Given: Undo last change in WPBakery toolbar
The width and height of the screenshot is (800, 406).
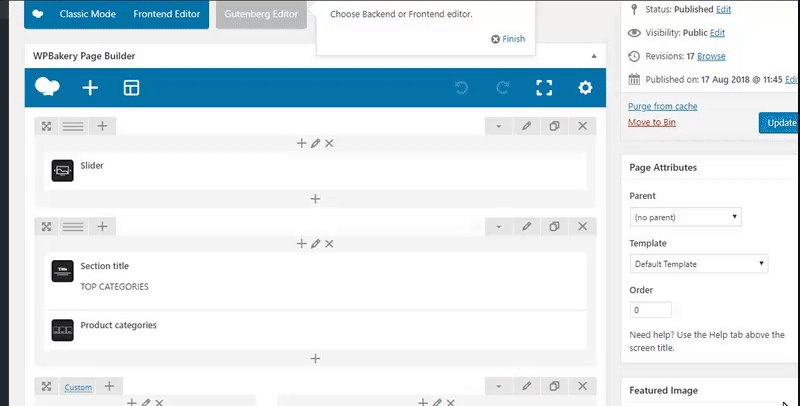Looking at the screenshot, I should (x=461, y=88).
